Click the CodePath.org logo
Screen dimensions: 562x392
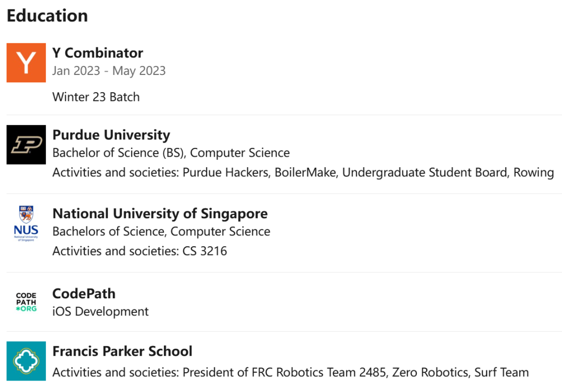(26, 302)
